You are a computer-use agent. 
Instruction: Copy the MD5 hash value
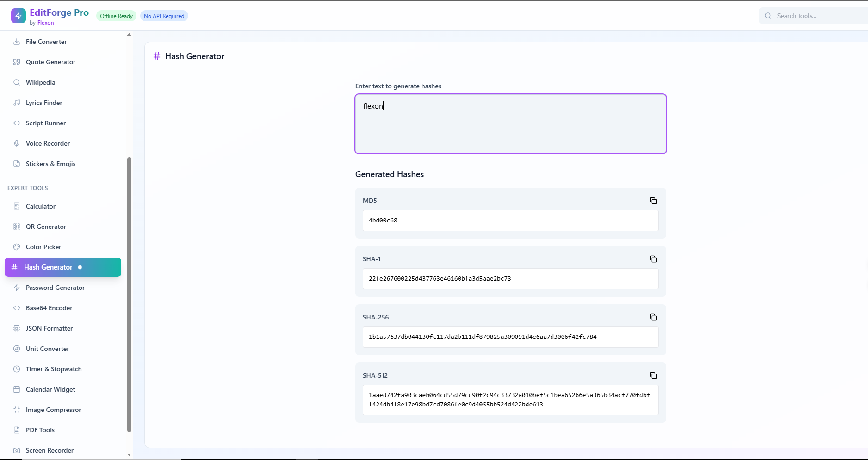click(653, 201)
